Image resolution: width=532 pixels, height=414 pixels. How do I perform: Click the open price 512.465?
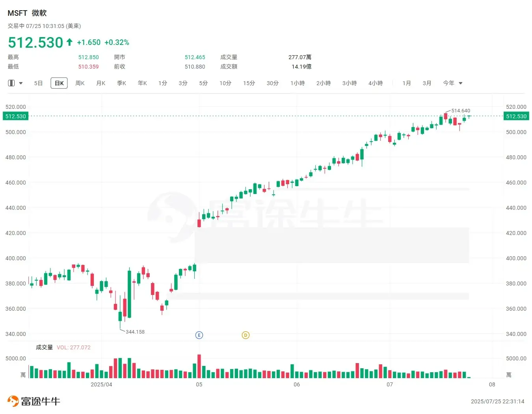tap(195, 57)
